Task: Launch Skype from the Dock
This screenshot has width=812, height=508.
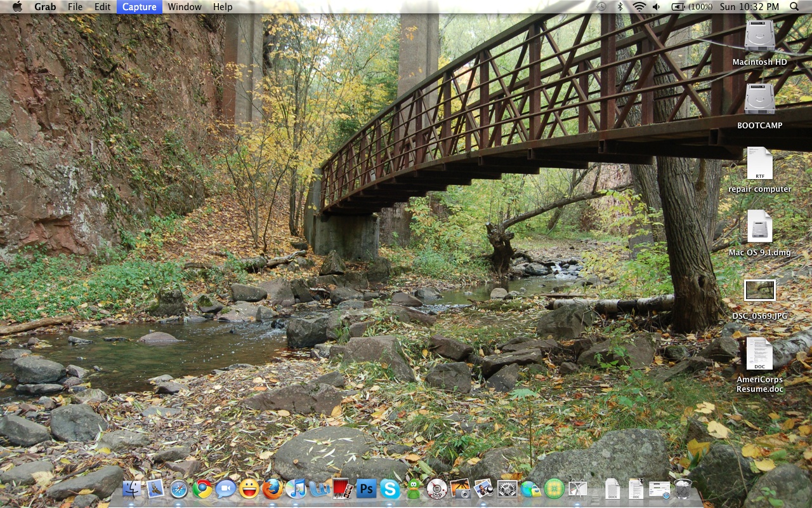Action: click(x=390, y=488)
